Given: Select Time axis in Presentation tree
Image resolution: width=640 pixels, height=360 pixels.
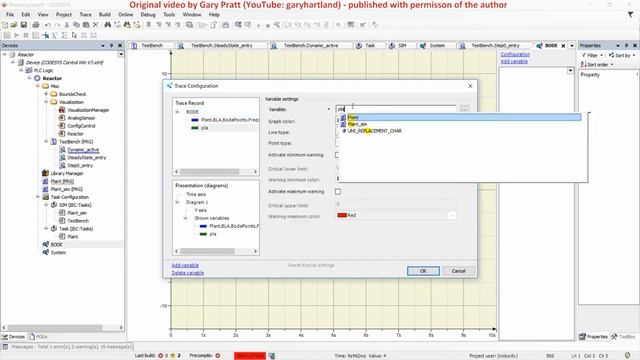Looking at the screenshot, I should [x=196, y=194].
